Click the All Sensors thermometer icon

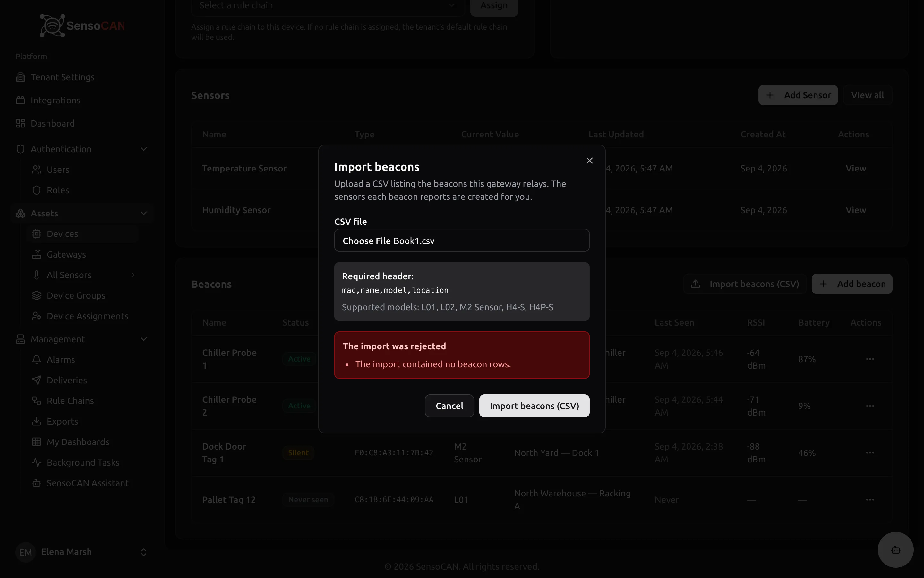point(37,275)
